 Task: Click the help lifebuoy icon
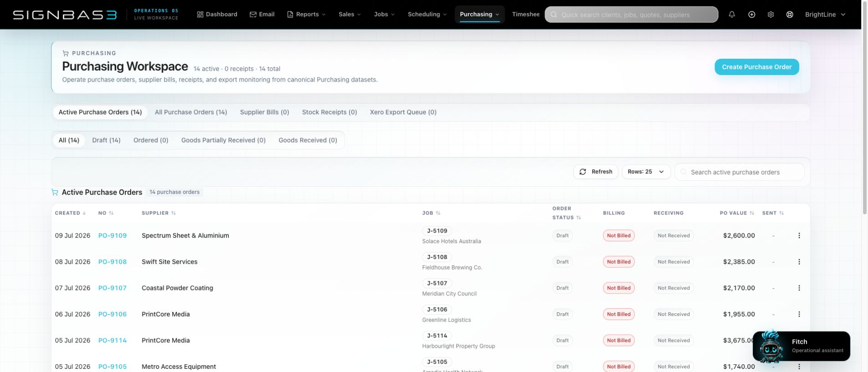[790, 15]
